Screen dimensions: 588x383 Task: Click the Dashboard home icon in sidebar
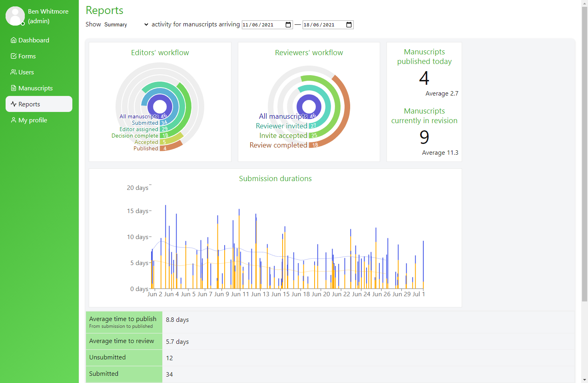click(x=14, y=40)
